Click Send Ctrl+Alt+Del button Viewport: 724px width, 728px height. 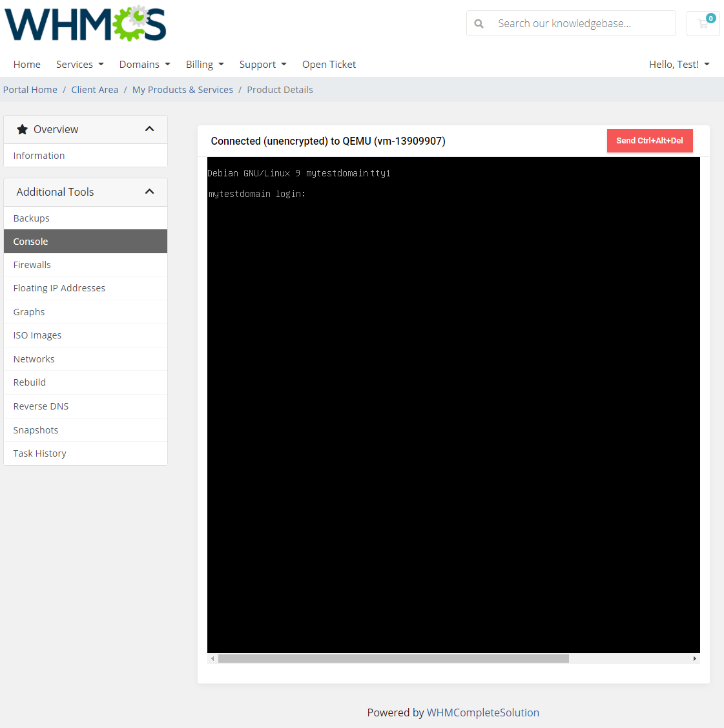(x=650, y=141)
